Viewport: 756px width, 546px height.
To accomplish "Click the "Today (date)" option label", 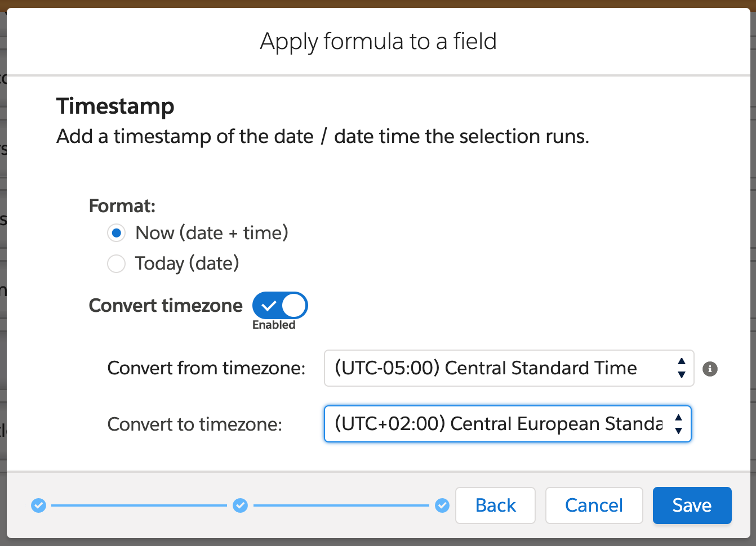I will tap(187, 263).
